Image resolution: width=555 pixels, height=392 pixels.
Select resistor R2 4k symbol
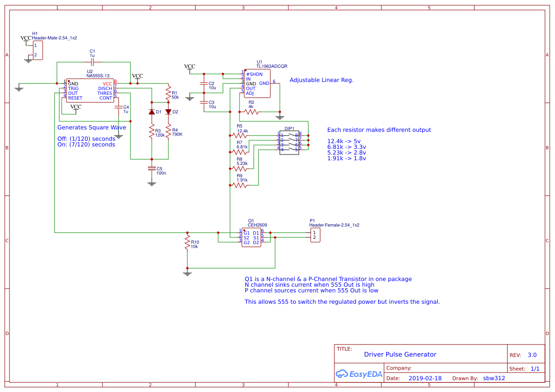[252, 112]
